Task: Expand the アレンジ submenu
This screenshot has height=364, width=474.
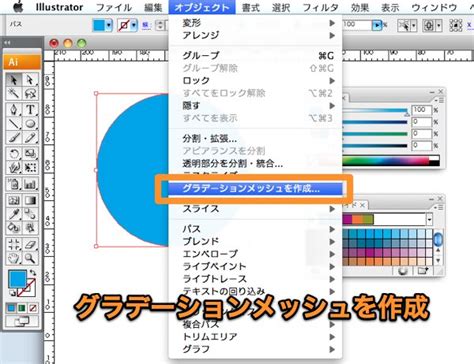Action: (255, 35)
